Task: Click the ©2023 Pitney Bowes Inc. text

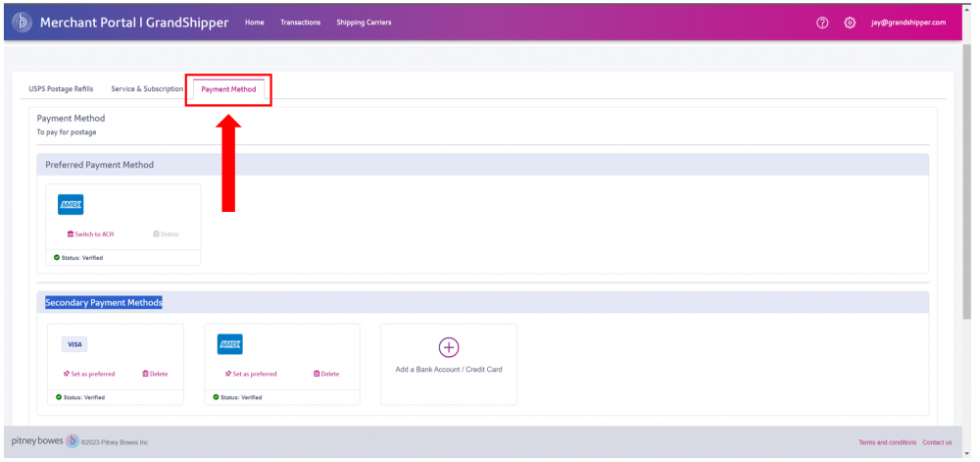Action: pos(115,442)
